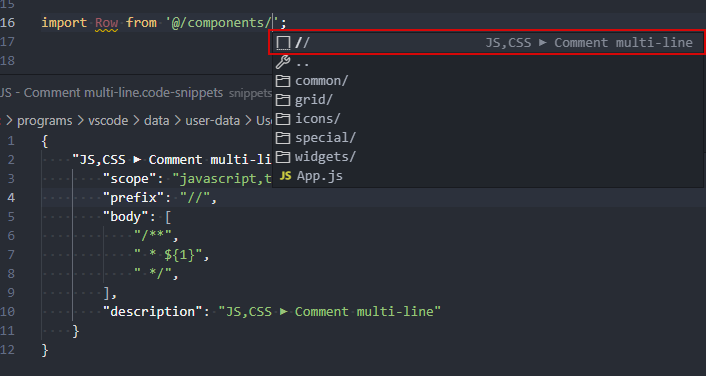706x376 pixels.
Task: Click the "description" key on line 10
Action: 152,312
